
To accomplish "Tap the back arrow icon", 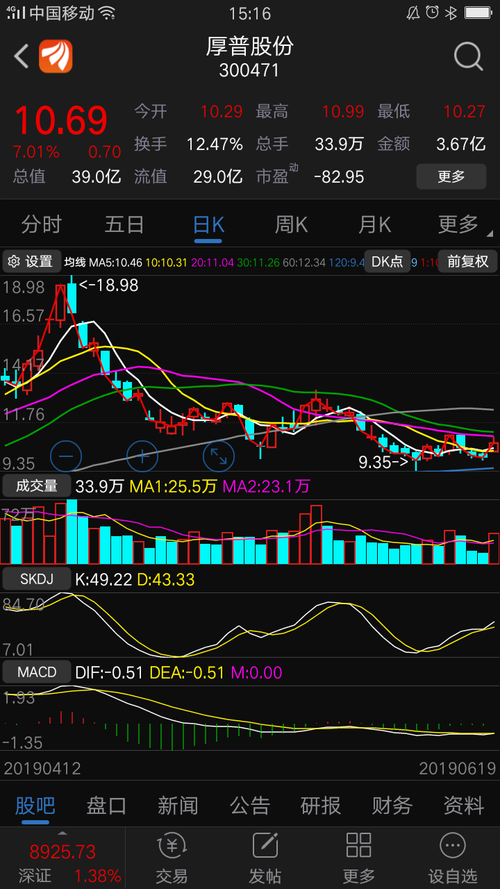I will (22, 56).
